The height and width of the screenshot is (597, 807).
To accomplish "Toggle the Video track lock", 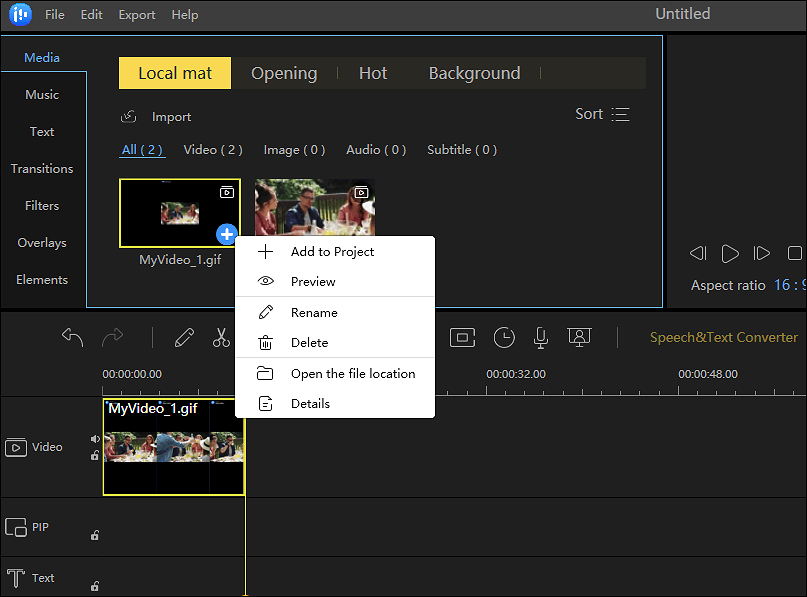I will (95, 455).
